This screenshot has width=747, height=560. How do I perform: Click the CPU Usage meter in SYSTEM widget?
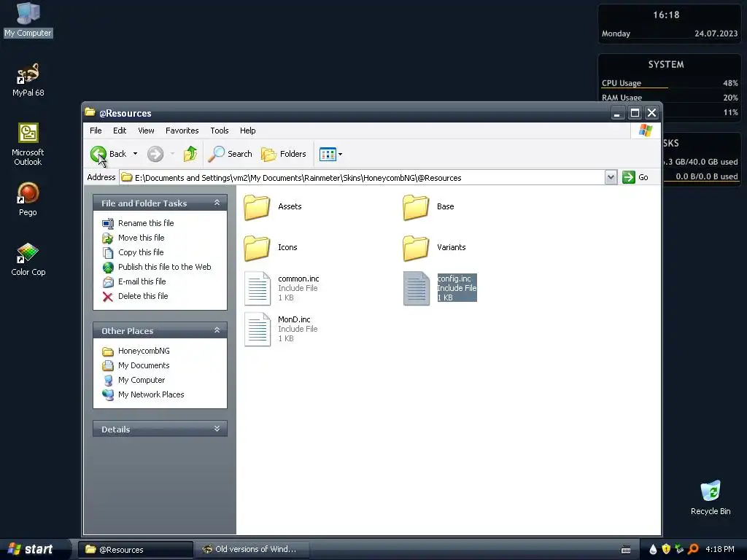pyautogui.click(x=670, y=83)
